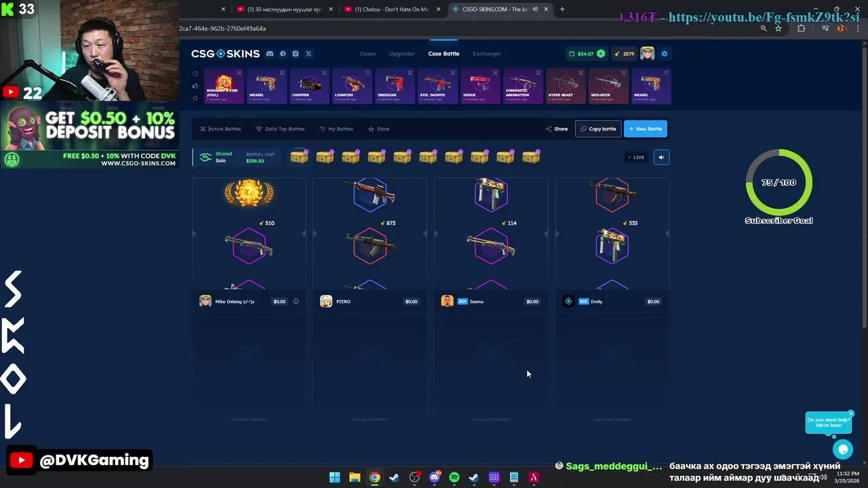
Task: Close the 'Do you need help?' popup
Action: pyautogui.click(x=850, y=413)
